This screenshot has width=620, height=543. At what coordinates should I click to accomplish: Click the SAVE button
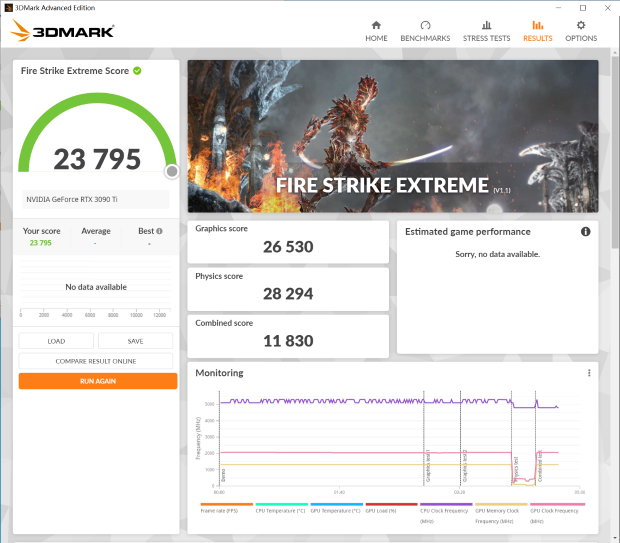(135, 341)
